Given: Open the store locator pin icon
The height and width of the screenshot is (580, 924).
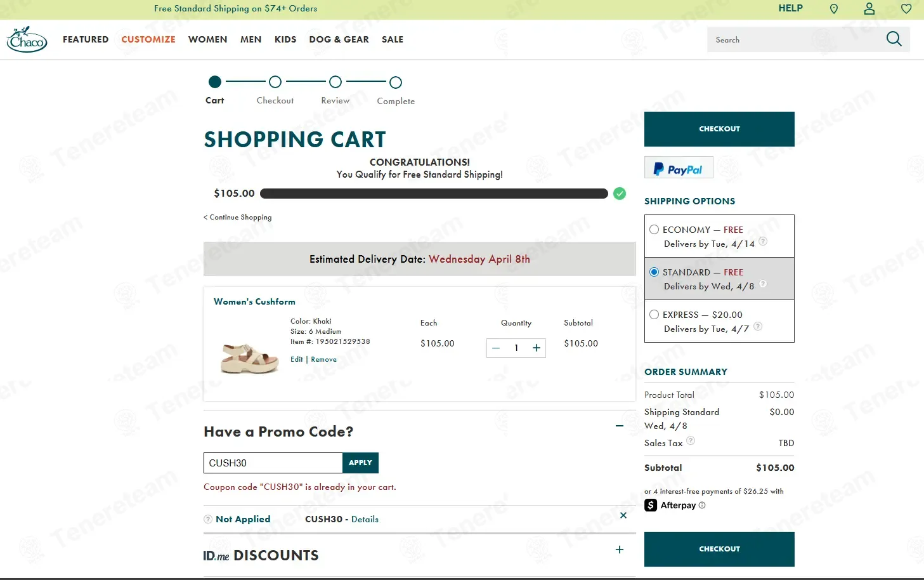Looking at the screenshot, I should [x=834, y=9].
